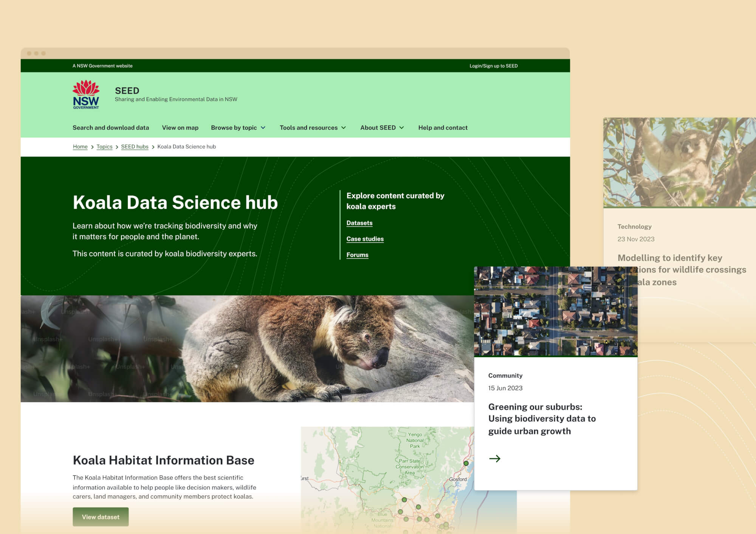The width and height of the screenshot is (756, 534).
Task: Click the 15 Jun 2023 date
Action: [x=505, y=388]
